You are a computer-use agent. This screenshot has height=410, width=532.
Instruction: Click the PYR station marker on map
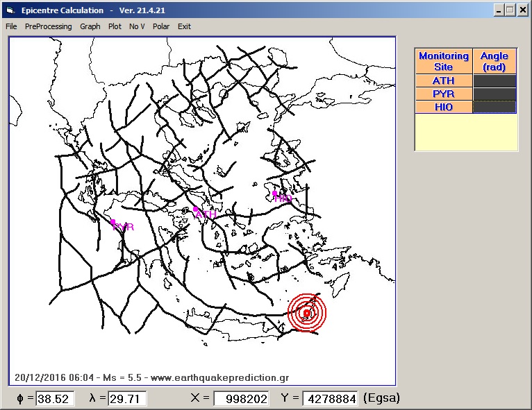(113, 222)
